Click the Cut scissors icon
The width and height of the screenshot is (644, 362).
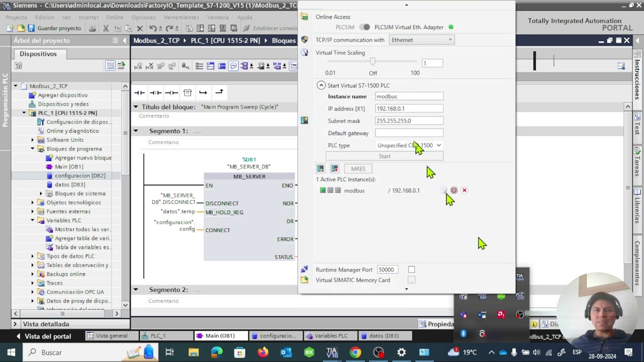pos(106,28)
